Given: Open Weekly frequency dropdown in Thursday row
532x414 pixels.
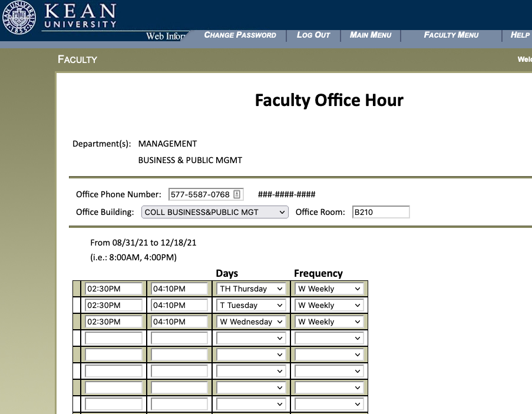Looking at the screenshot, I should tap(329, 289).
